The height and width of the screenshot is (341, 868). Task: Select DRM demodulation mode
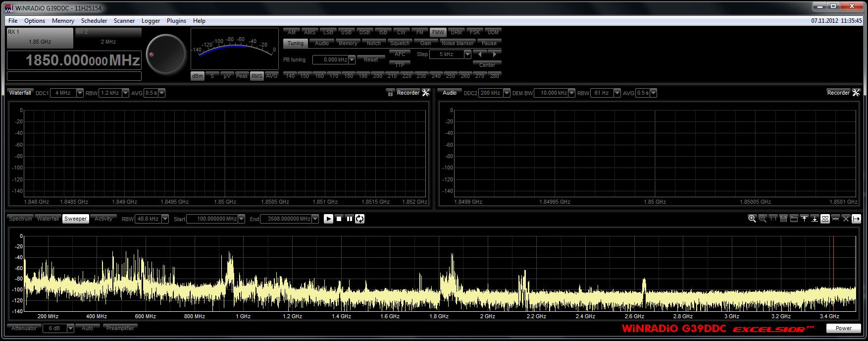point(457,32)
